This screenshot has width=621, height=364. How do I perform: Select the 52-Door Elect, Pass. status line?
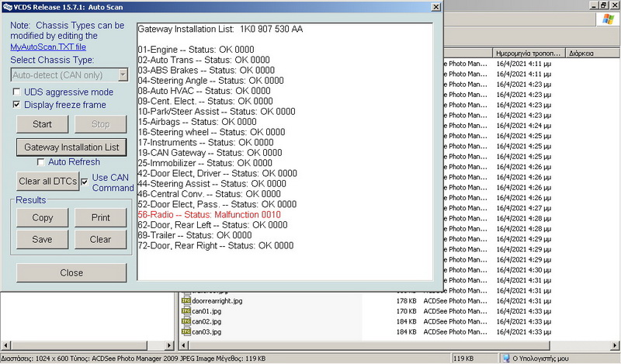pyautogui.click(x=217, y=204)
